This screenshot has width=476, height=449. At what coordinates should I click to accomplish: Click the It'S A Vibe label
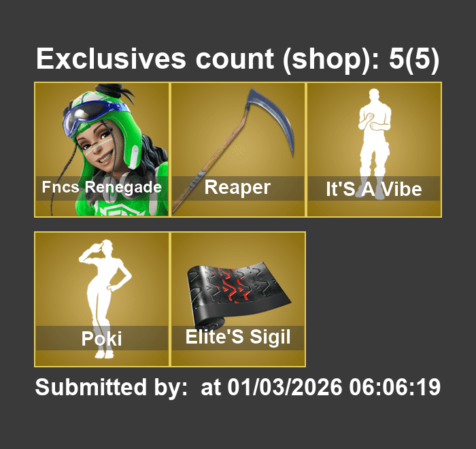coord(374,189)
